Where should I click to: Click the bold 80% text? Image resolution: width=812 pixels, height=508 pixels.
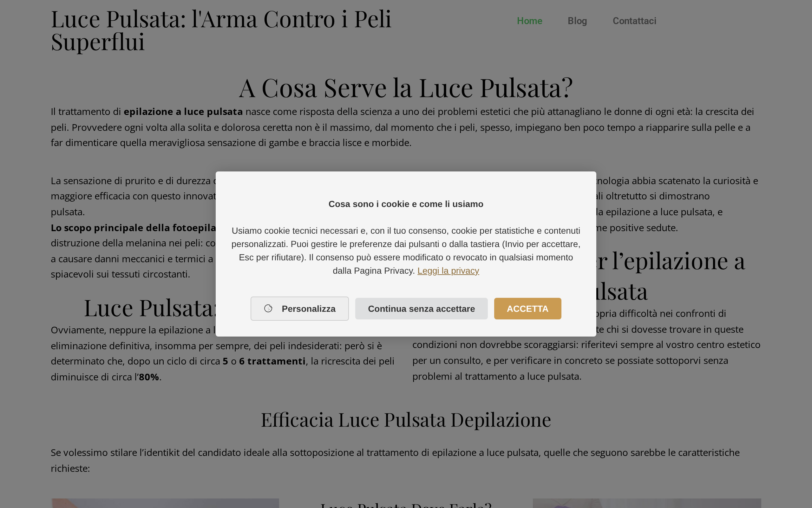[x=149, y=377]
